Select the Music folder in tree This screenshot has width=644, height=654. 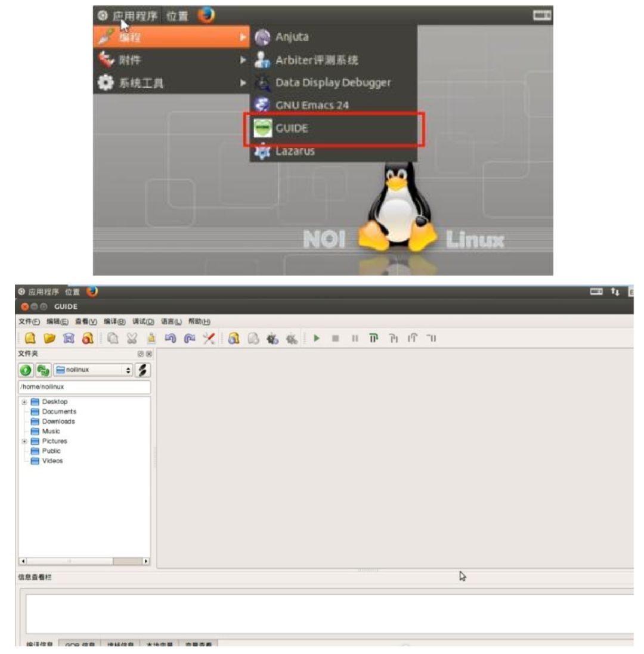click(x=51, y=431)
